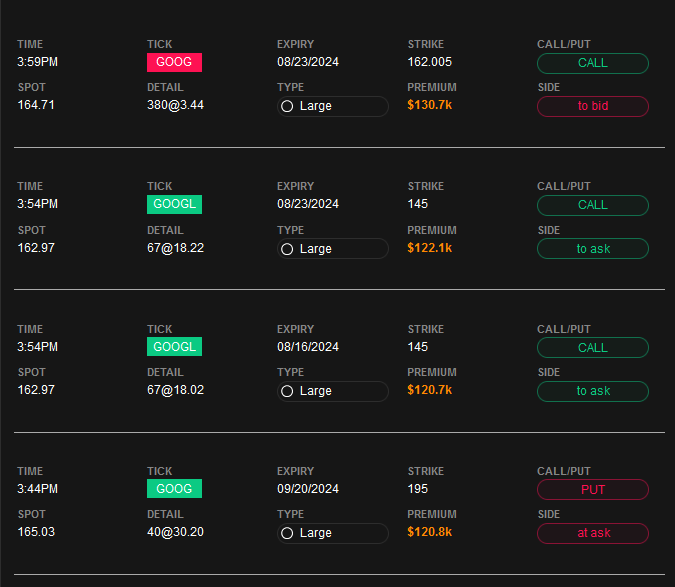Click the 195 strike value
This screenshot has height=587, width=675.
pos(418,489)
